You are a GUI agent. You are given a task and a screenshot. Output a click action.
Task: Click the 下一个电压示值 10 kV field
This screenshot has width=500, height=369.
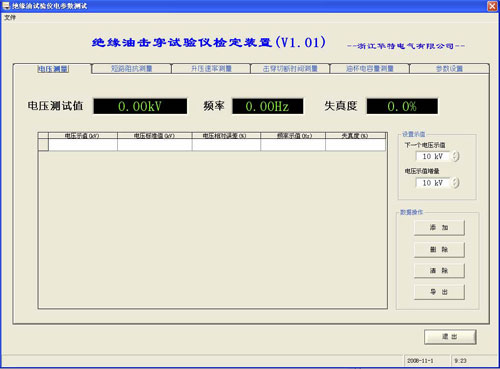pyautogui.click(x=433, y=156)
